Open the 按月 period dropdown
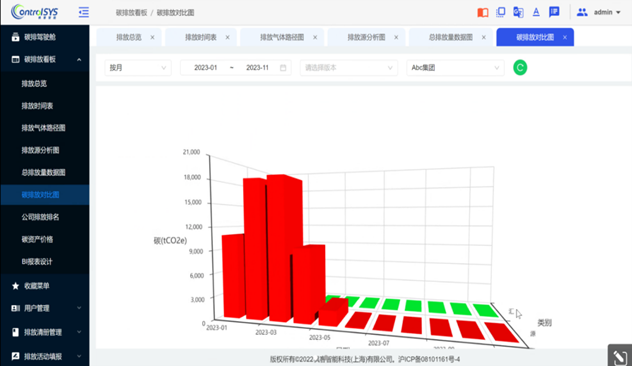 (138, 68)
